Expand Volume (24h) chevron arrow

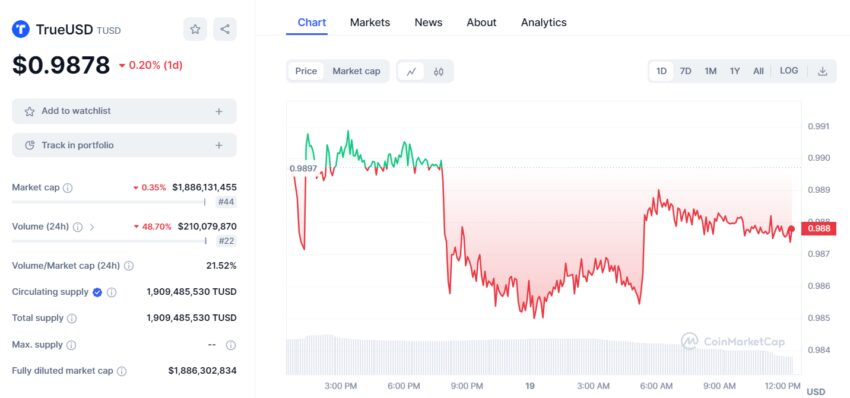[92, 227]
